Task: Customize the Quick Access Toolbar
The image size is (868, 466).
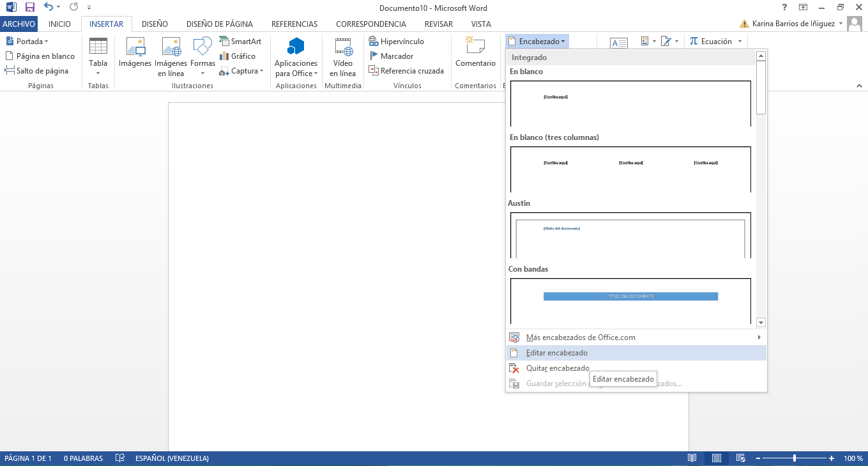Action: click(x=89, y=8)
